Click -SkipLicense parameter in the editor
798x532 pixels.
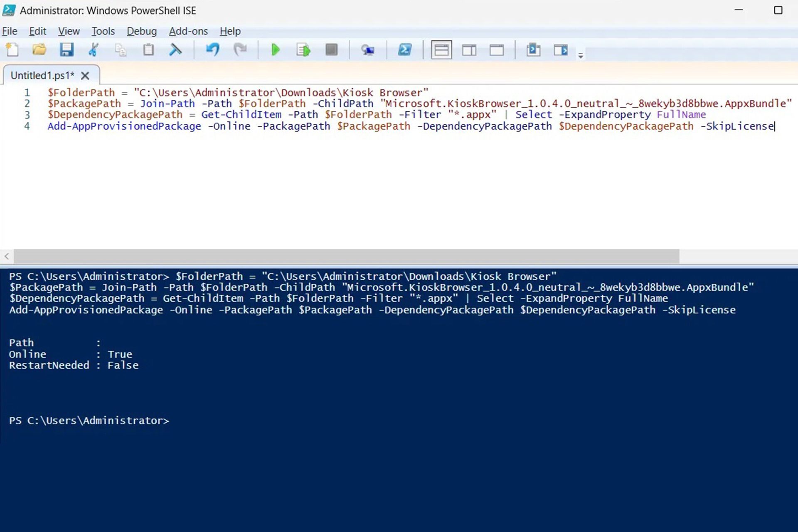coord(737,126)
